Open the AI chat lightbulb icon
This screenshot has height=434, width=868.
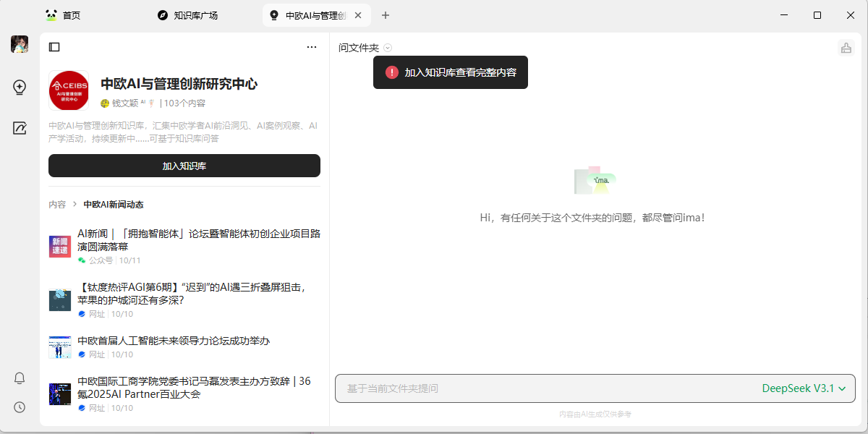[x=20, y=88]
